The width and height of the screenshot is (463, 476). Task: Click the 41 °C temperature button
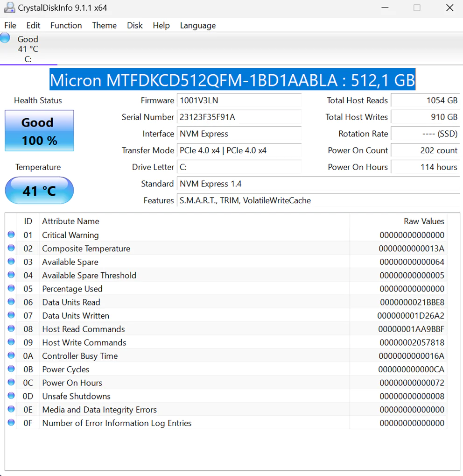[39, 191]
